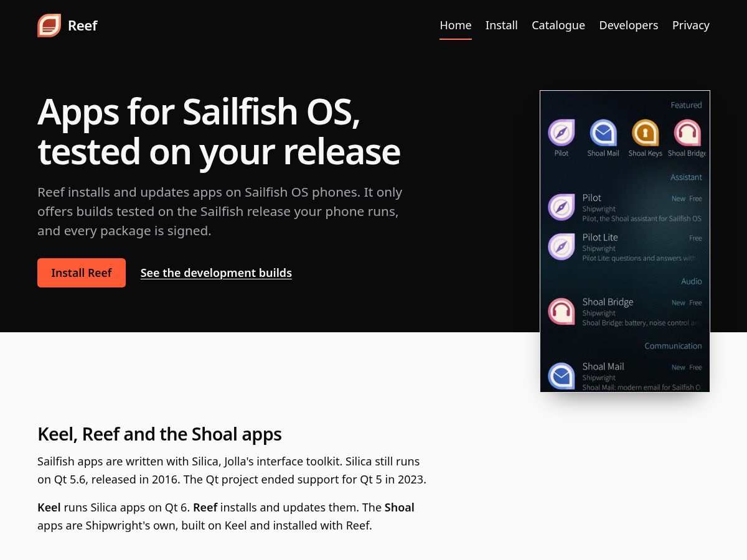The height and width of the screenshot is (560, 747).
Task: Click the Shoal Bridge row icon under Audio
Action: [561, 311]
